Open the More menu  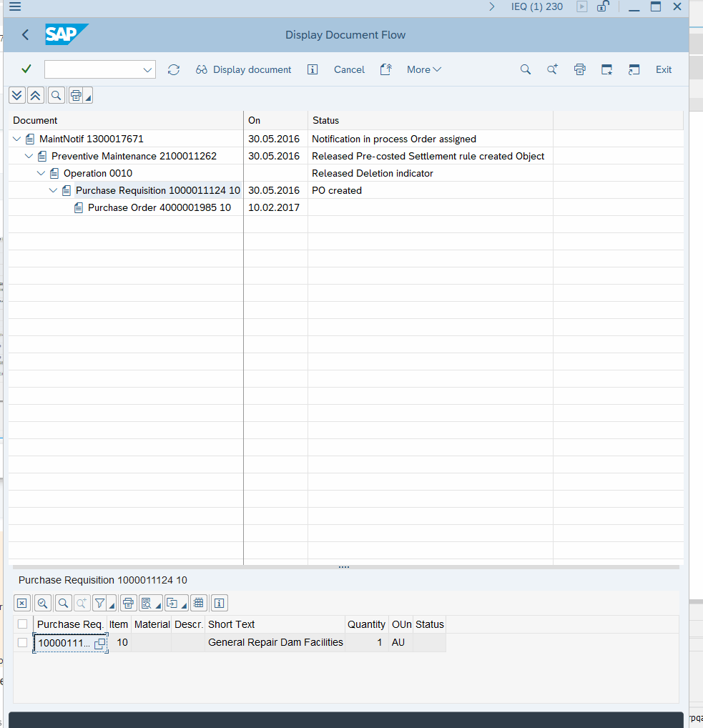coord(423,69)
